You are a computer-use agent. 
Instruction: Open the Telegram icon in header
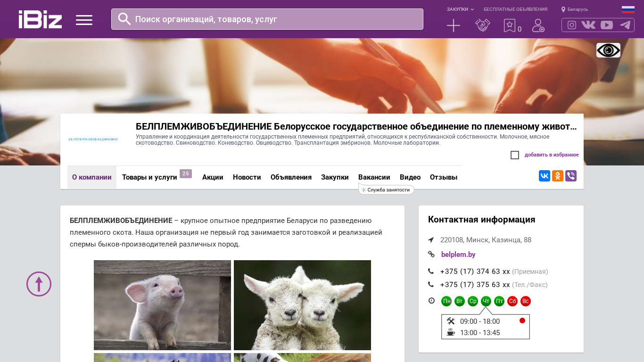[x=625, y=25]
